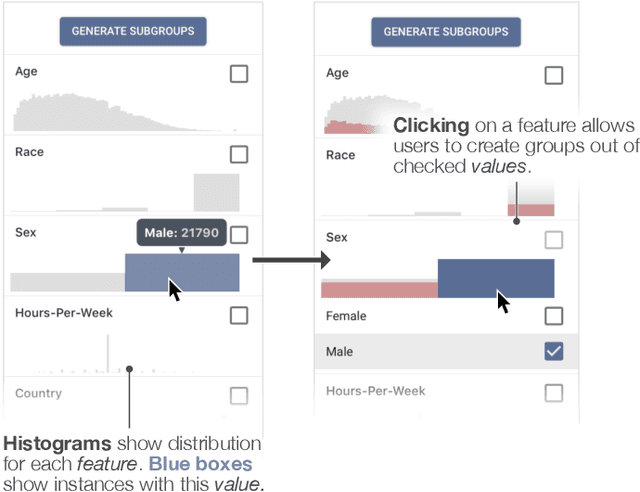Click the gray Female bar in left Sex histogram
The image size is (640, 492).
[x=68, y=281]
